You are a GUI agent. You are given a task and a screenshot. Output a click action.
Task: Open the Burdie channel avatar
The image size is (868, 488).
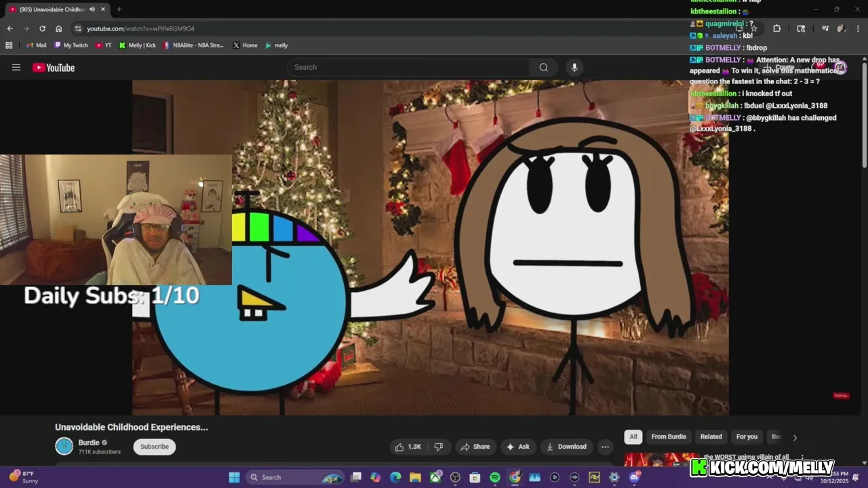pos(64,446)
